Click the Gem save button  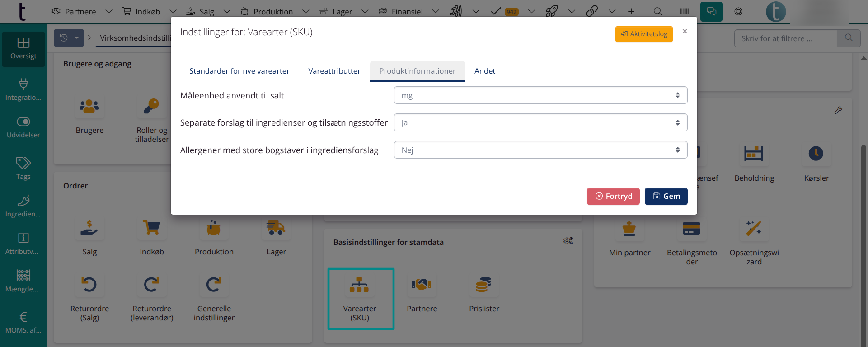tap(666, 196)
